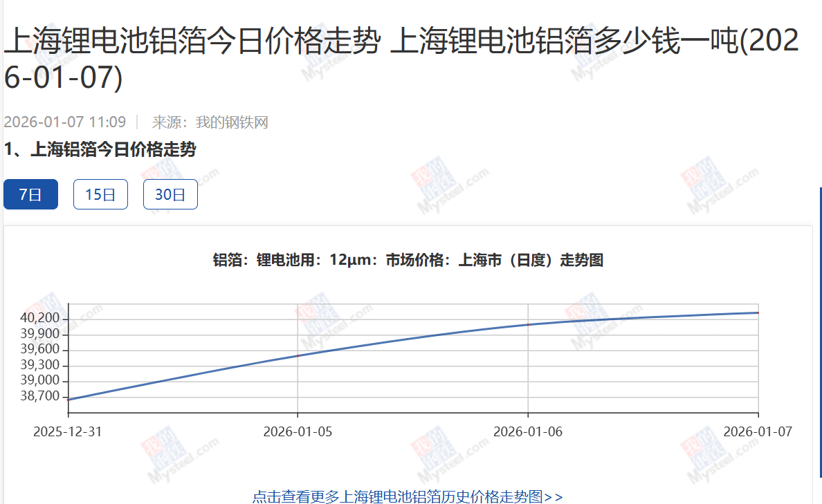The image size is (822, 504).
Task: Click the 2026-01-05 x-axis date label
Action: pyautogui.click(x=298, y=431)
